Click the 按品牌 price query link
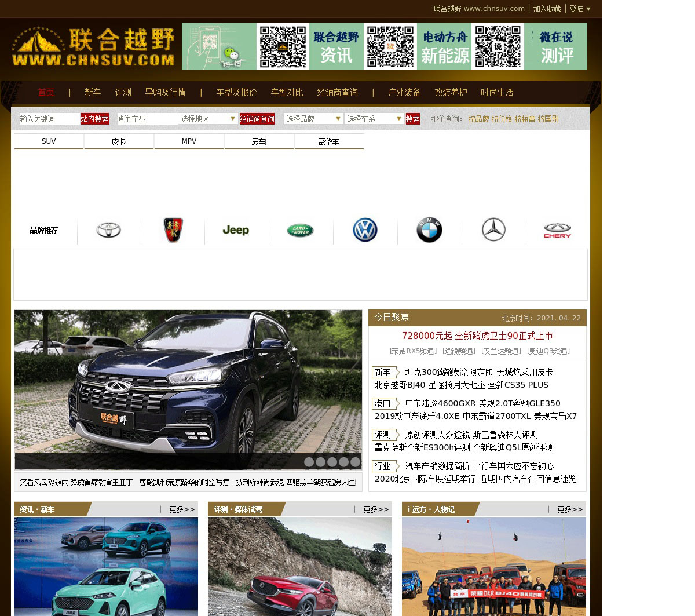695x616 pixels. 479,119
